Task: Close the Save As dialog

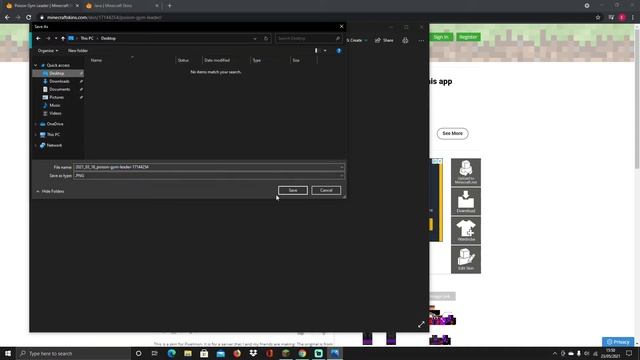Action: click(341, 27)
